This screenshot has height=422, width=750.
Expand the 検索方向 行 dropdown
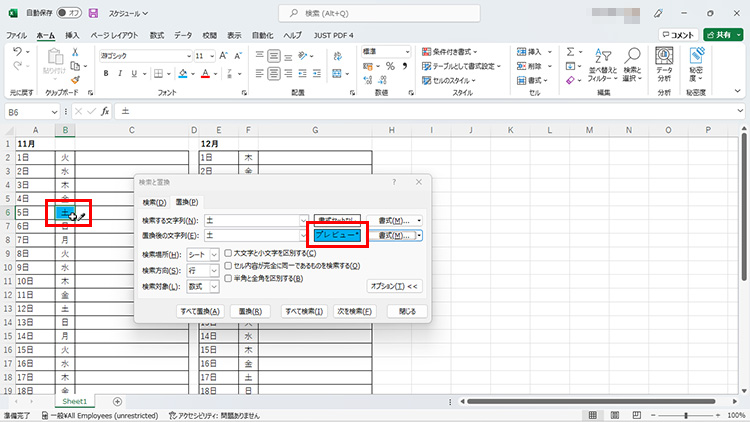coord(214,270)
